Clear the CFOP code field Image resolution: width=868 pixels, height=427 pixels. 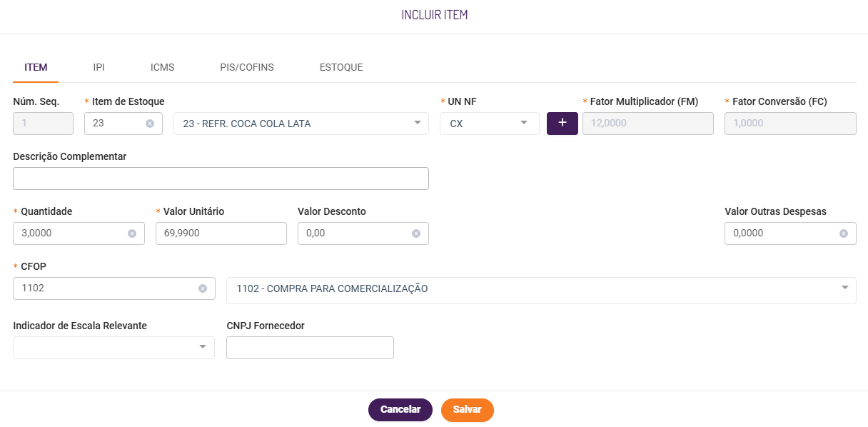point(203,288)
